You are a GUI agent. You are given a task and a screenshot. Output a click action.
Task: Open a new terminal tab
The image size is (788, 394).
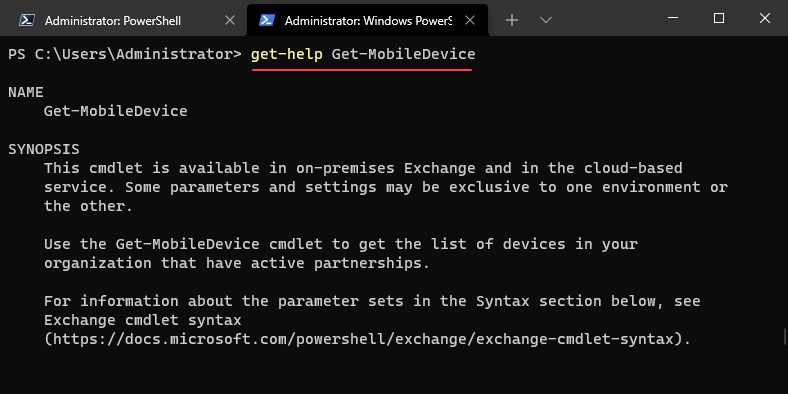point(512,20)
